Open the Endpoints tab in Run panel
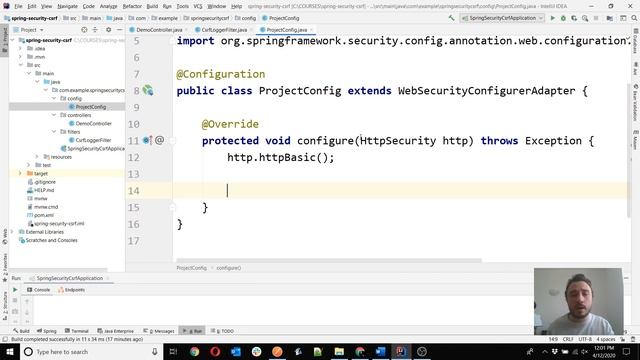Viewport: 640px width, 360px height. 71,290
